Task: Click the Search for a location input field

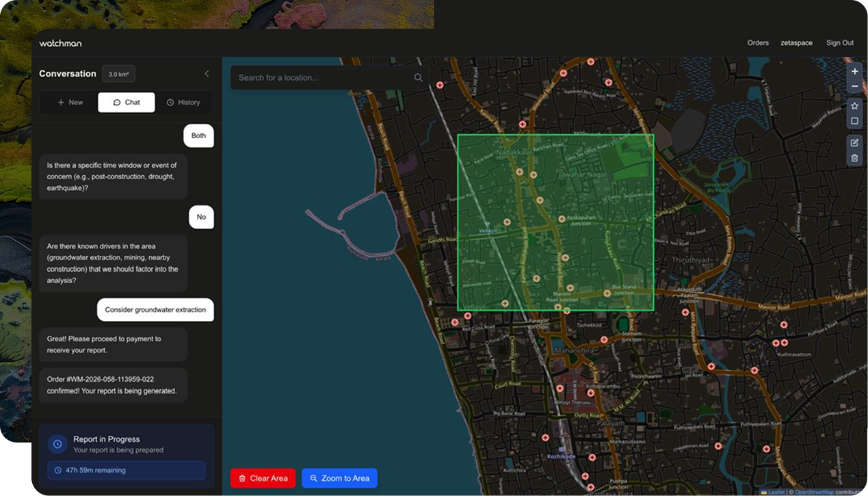Action: point(321,77)
